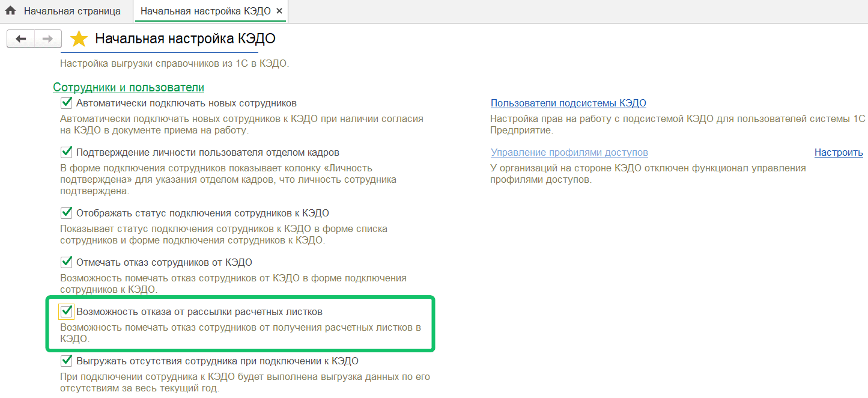Click text 'У организаций на стороне КЭДО отключен функционал'
Viewport: 868px width, 398px height.
click(648, 174)
